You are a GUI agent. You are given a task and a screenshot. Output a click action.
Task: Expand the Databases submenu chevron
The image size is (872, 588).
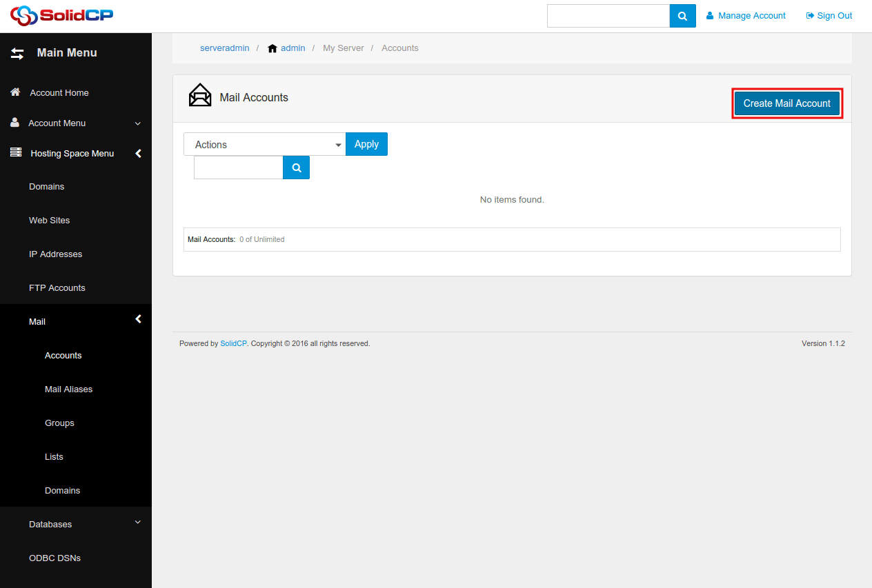pos(137,522)
